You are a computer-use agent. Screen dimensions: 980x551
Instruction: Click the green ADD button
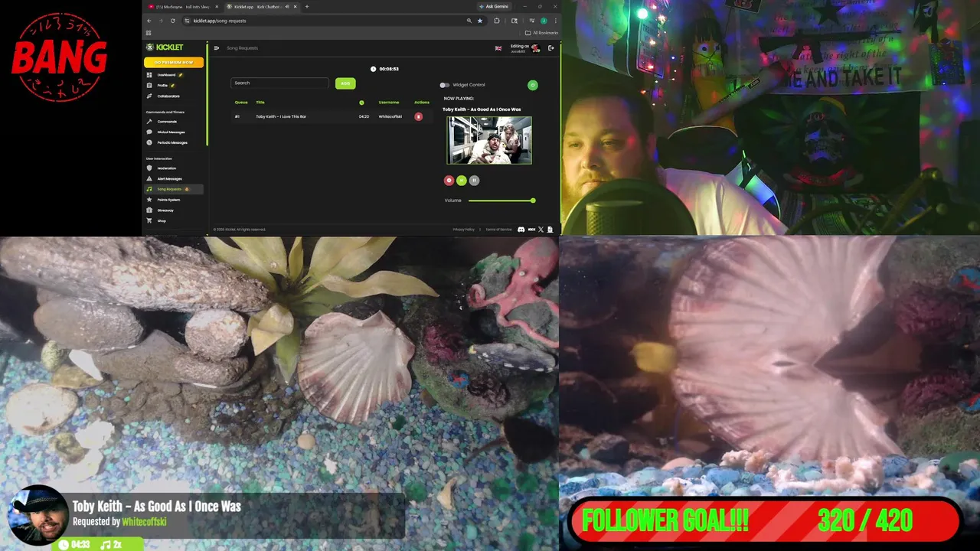click(x=345, y=83)
